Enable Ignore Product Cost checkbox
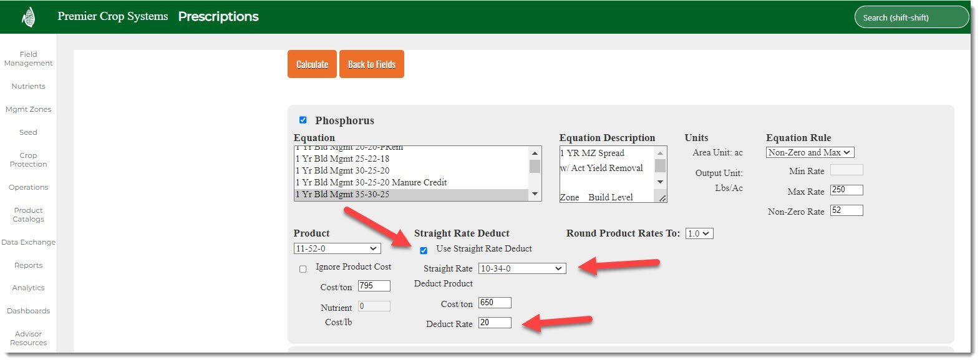 [303, 269]
